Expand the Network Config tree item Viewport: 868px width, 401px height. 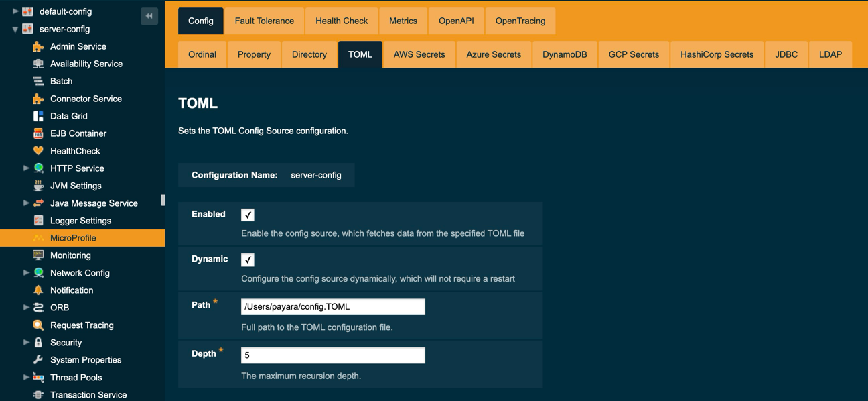[x=27, y=272]
